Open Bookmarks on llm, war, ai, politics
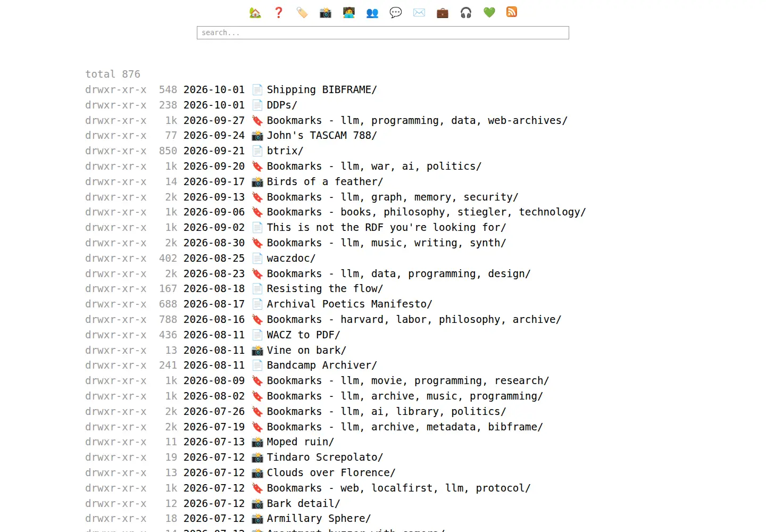Screen dimensions: 766x532 [x=374, y=166]
